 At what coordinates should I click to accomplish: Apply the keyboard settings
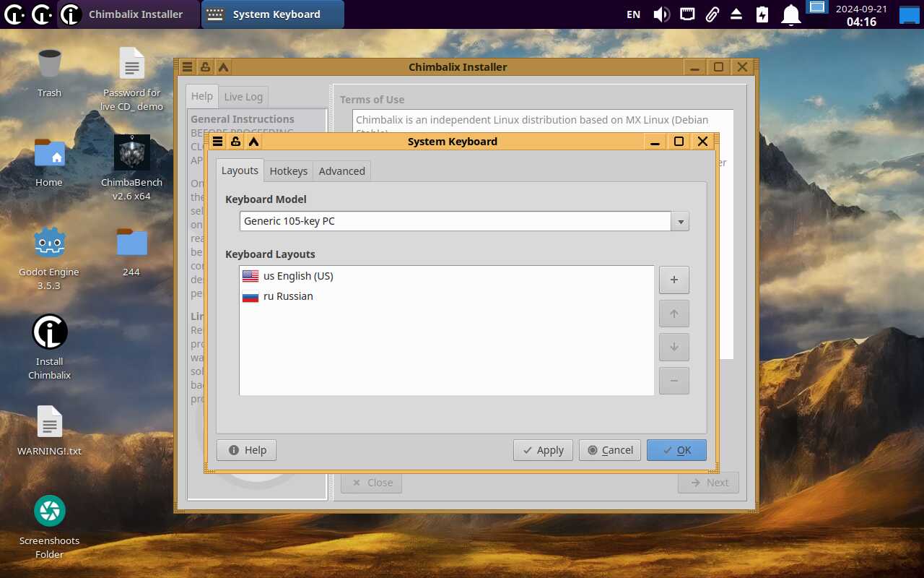[544, 450]
